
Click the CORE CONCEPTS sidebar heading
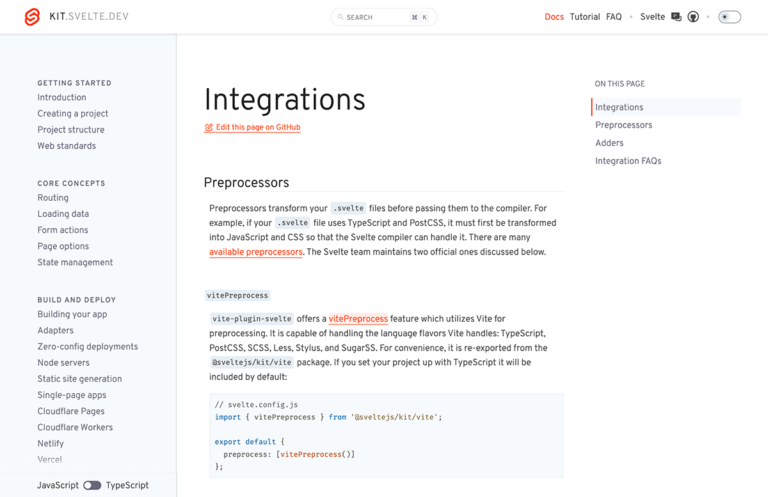pos(71,184)
